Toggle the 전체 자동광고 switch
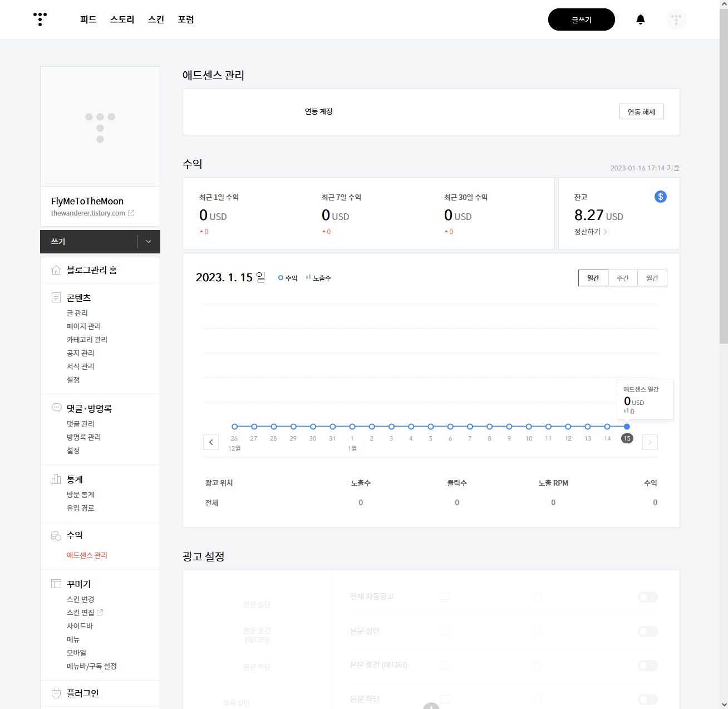The height and width of the screenshot is (709, 728). [648, 597]
